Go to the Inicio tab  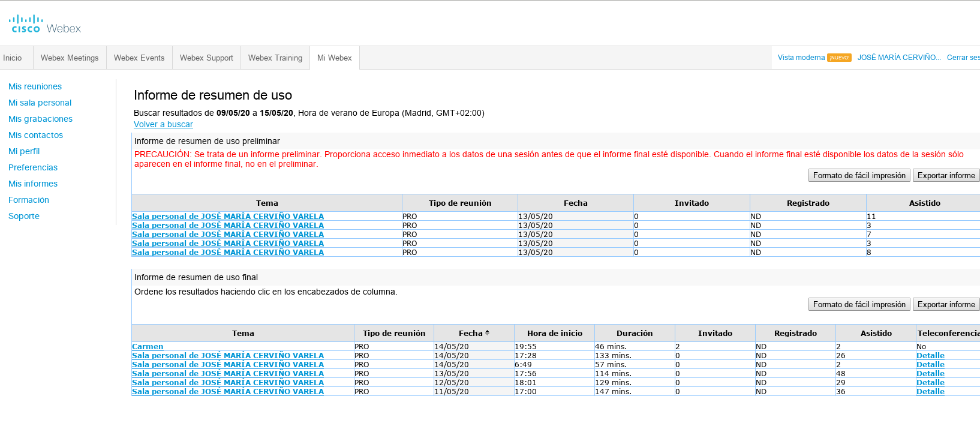[x=13, y=58]
